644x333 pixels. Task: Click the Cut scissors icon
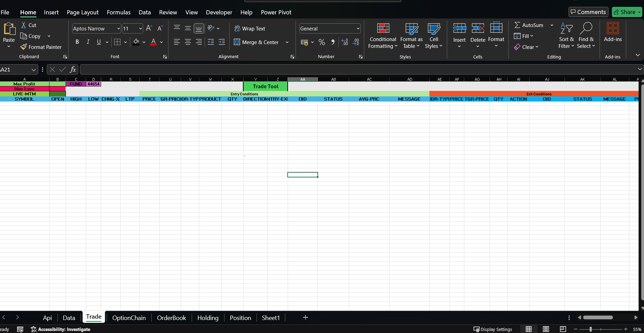pyautogui.click(x=24, y=25)
